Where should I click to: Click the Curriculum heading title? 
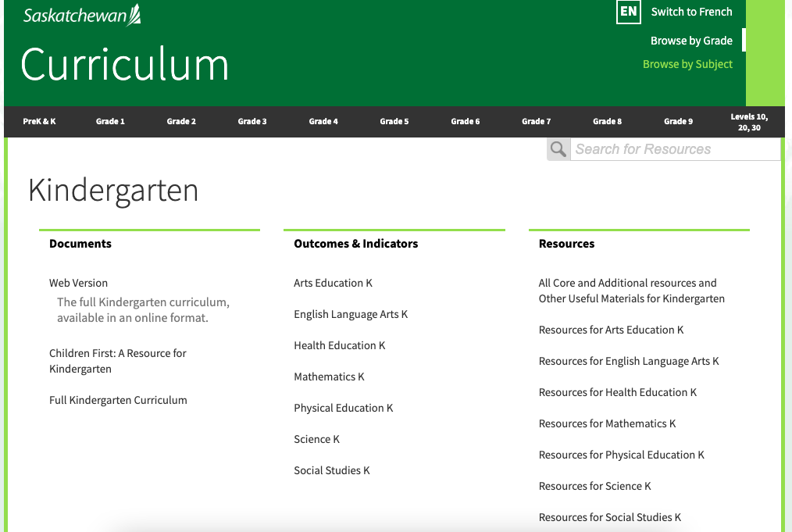pos(125,64)
